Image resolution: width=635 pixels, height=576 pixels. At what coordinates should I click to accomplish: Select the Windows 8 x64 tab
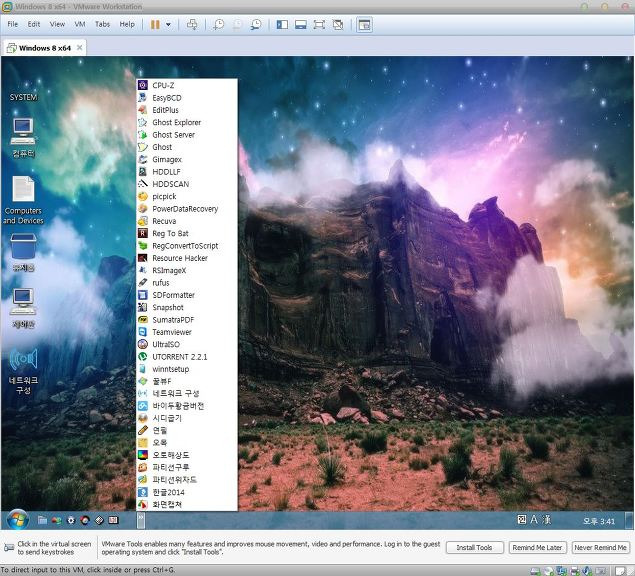click(x=45, y=48)
